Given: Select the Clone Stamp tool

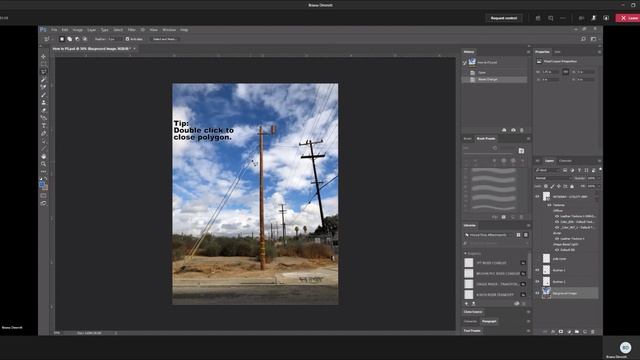Looking at the screenshot, I should tap(44, 103).
